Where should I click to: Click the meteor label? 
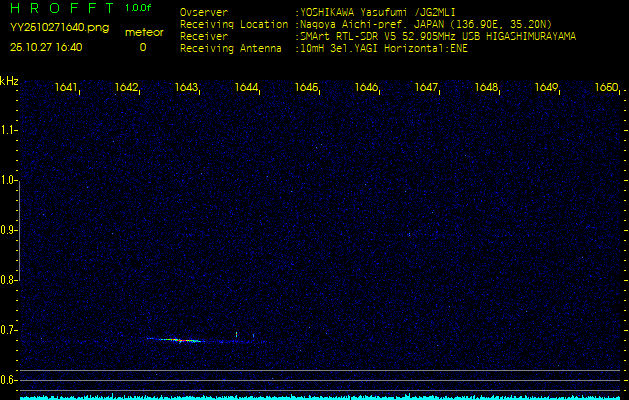point(144,33)
